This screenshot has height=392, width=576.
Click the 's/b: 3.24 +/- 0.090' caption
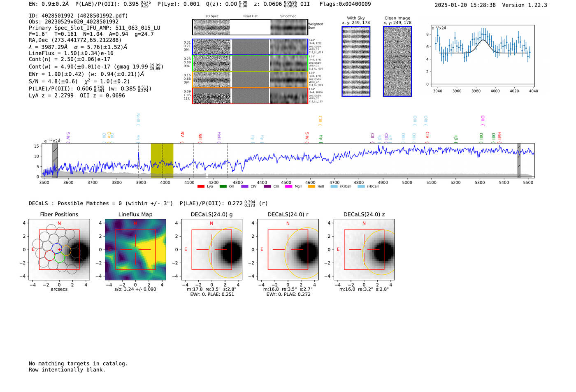coord(135,289)
